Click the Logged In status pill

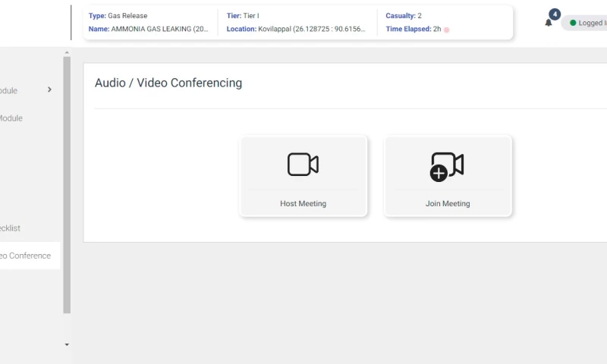[586, 24]
